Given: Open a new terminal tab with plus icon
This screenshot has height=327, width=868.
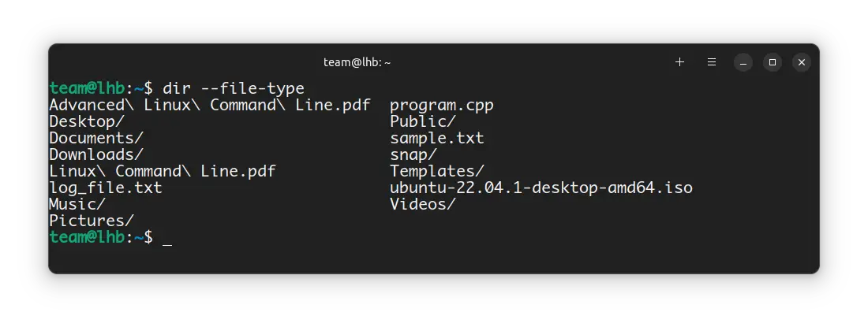Looking at the screenshot, I should [679, 62].
